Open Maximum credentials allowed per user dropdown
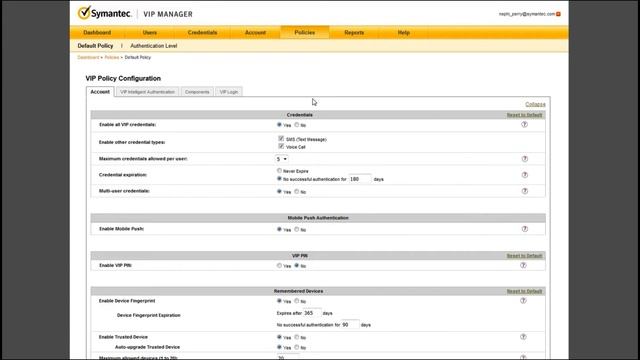Viewport: 640px width, 360px height. coord(282,159)
